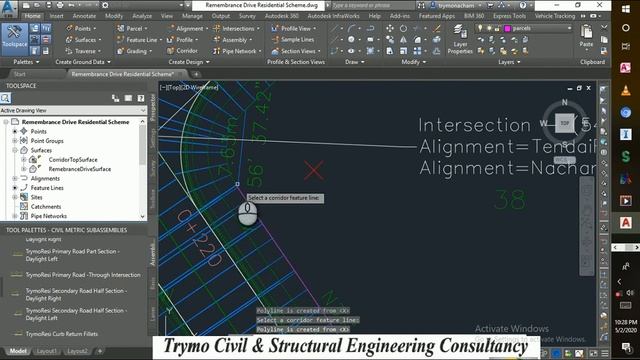Expand the Points tree node
Screen dimensions: 640x360
coord(15,131)
